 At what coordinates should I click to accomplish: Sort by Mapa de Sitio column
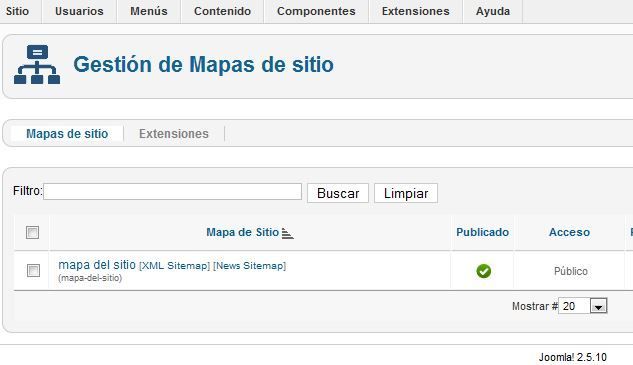[243, 232]
